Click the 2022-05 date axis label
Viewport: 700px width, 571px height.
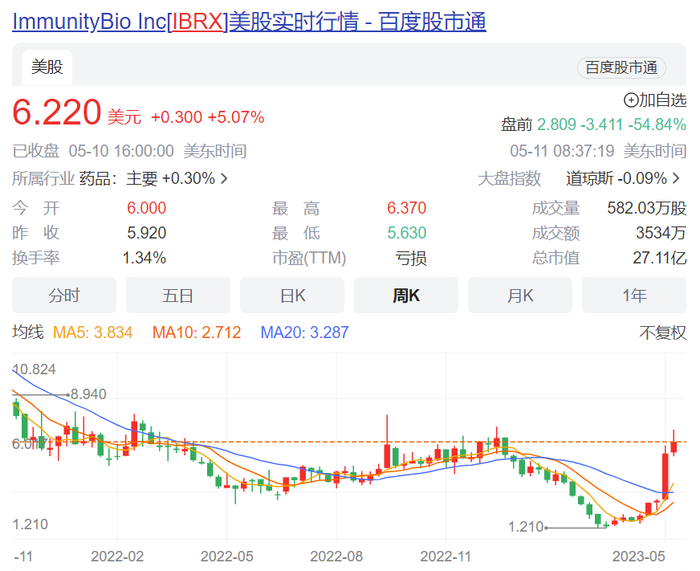coord(227,557)
